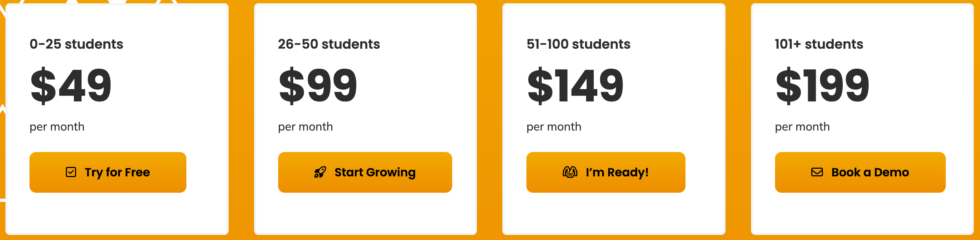The image size is (980, 240).
Task: Select the 51-100 students heading
Action: [578, 44]
